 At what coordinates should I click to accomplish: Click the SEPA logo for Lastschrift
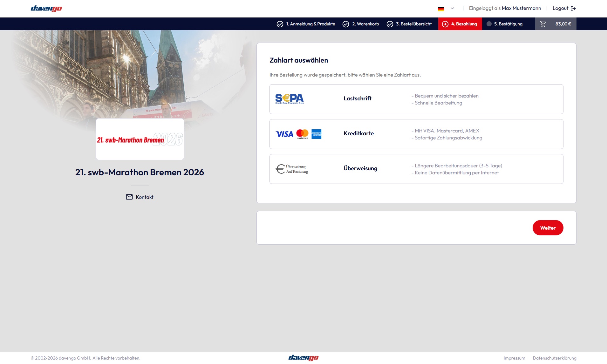289,99
